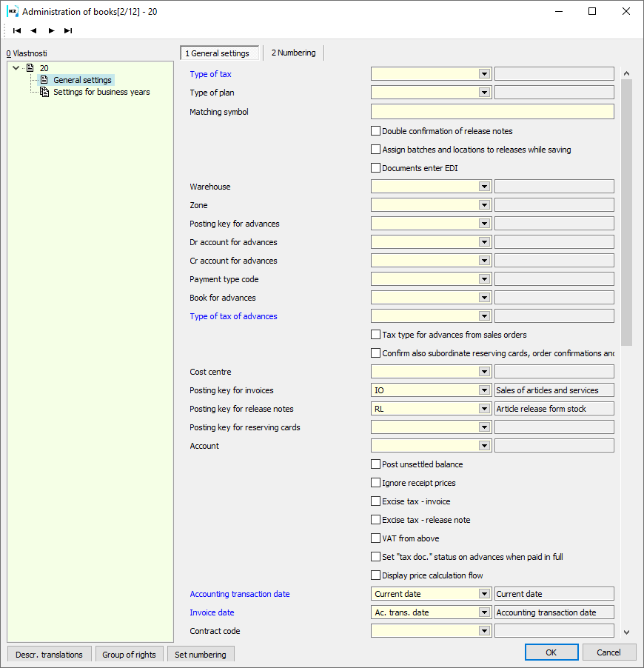The image size is (644, 668).
Task: Open Posting key for release notes dropdown RL
Action: [x=484, y=409]
